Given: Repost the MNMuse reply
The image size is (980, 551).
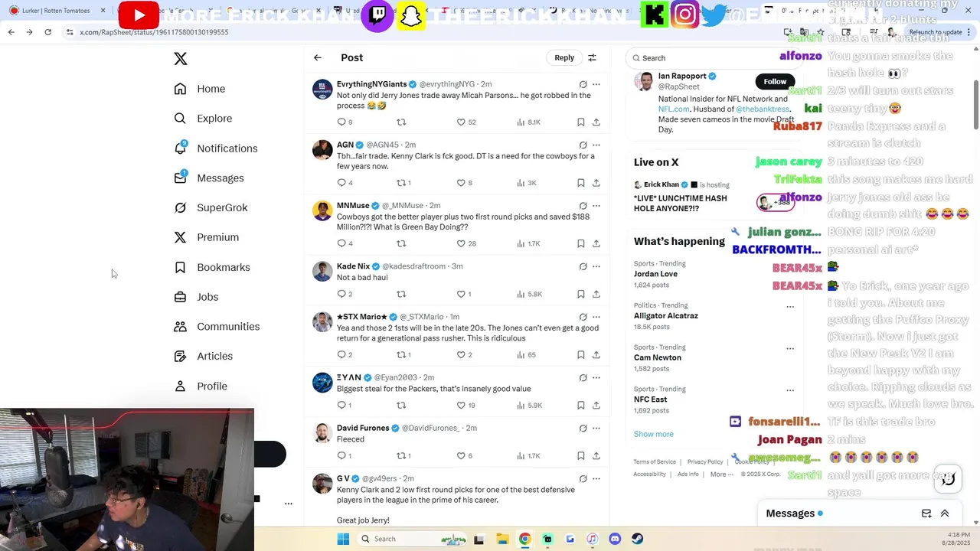Looking at the screenshot, I should coord(401,243).
